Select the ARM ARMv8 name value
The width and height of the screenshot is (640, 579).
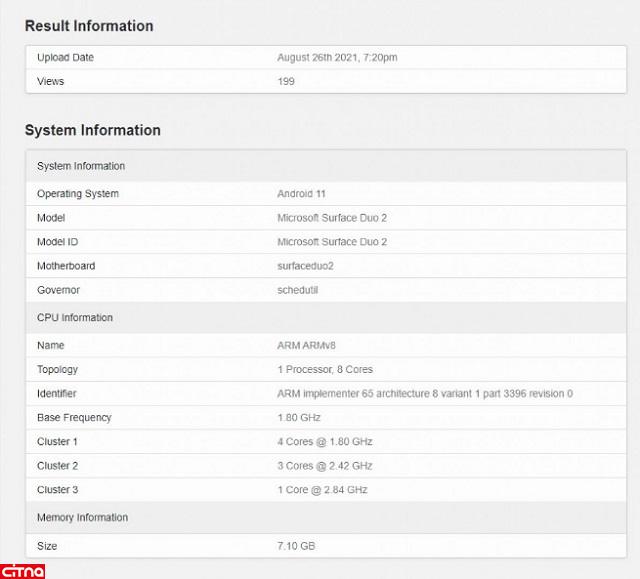tap(306, 345)
